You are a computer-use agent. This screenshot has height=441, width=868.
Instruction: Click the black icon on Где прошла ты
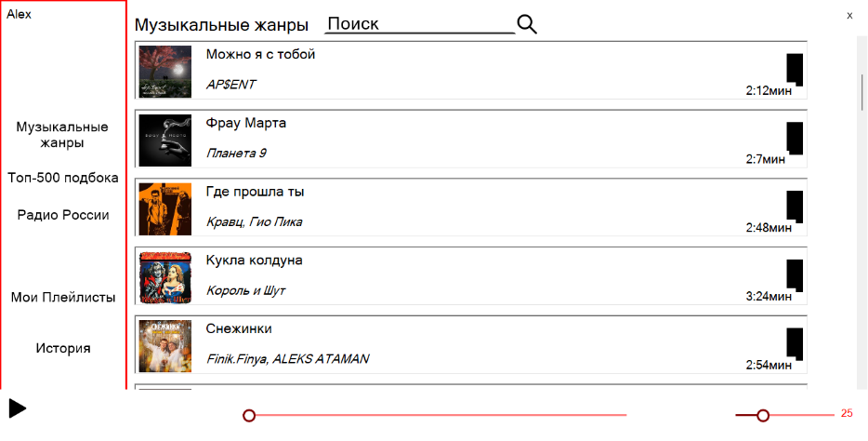[795, 207]
